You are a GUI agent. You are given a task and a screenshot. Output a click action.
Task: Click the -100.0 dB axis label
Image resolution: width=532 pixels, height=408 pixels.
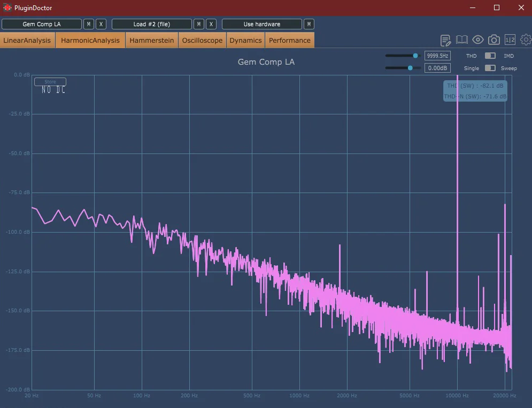[x=18, y=232]
